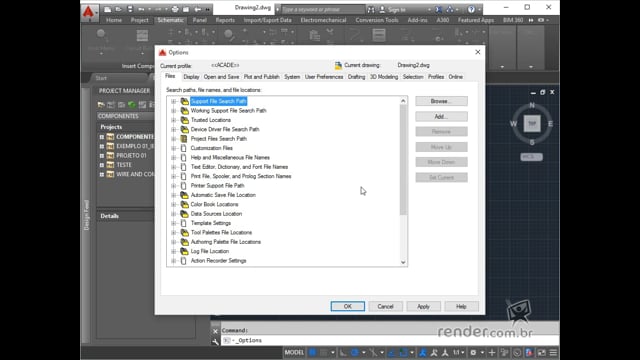Click the Workspace Switching gear icon
This screenshot has width=640, height=360.
[x=473, y=353]
